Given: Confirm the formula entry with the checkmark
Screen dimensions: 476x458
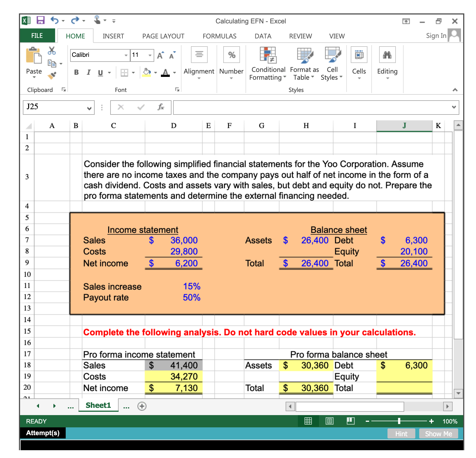Looking at the screenshot, I should point(141,107).
